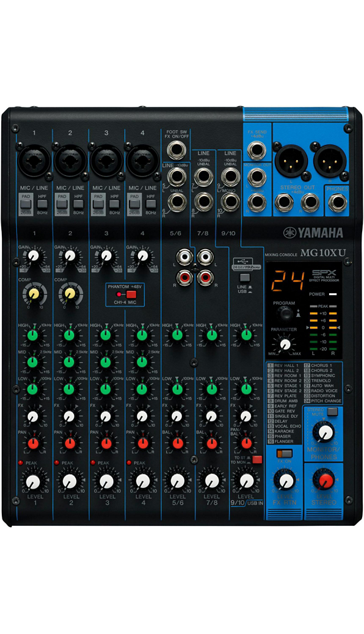
Task: Click channel 1 XLR combo input jack
Action: tap(34, 161)
